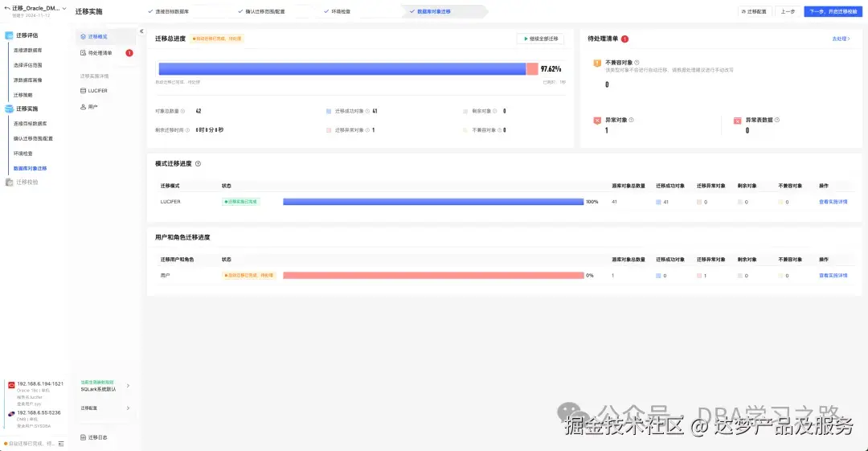Open 迁移策略 in the sidebar
The height and width of the screenshot is (451, 868).
click(23, 96)
